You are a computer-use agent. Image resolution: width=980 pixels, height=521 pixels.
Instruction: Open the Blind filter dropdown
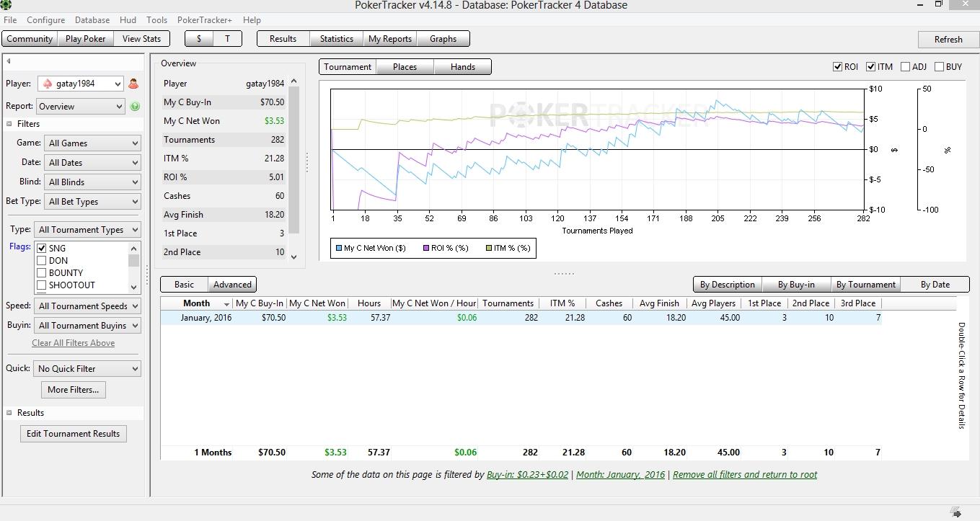pos(92,182)
